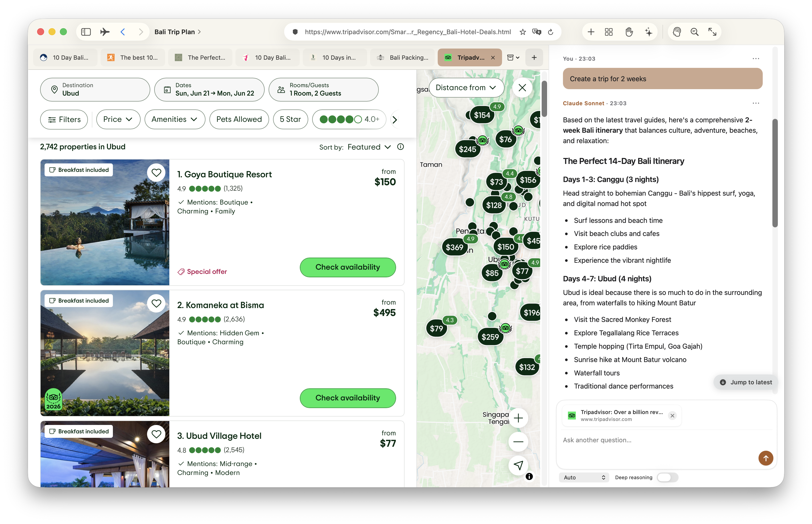Toggle the sidebar panel icon
The height and width of the screenshot is (524, 812).
[86, 32]
